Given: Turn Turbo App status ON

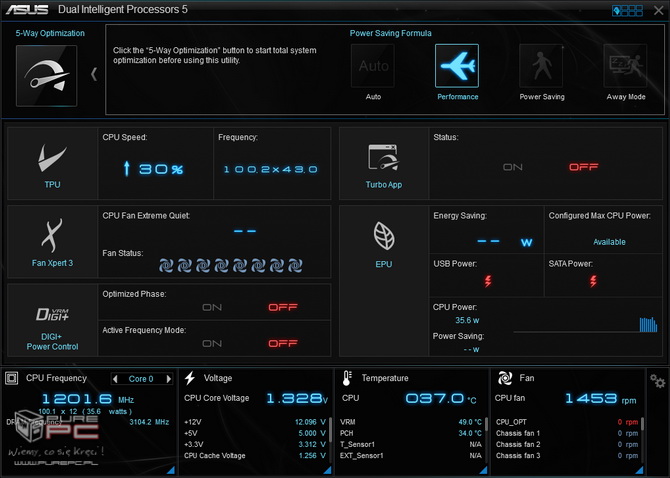Looking at the screenshot, I should pyautogui.click(x=513, y=167).
